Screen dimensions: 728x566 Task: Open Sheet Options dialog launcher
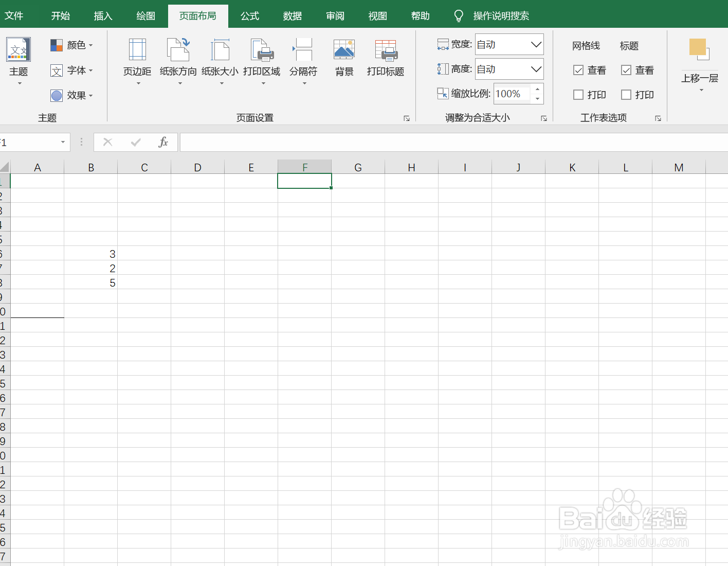(x=658, y=118)
